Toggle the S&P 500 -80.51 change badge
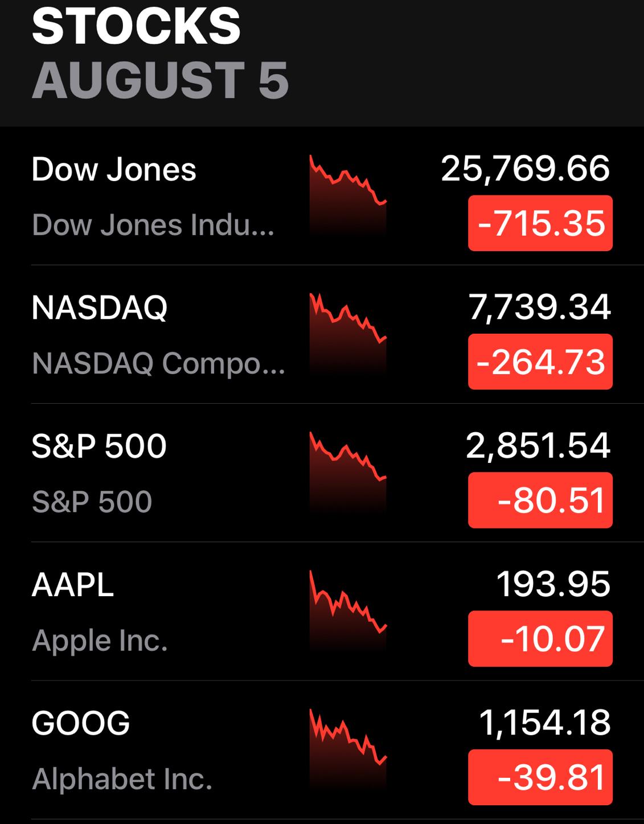 click(540, 500)
